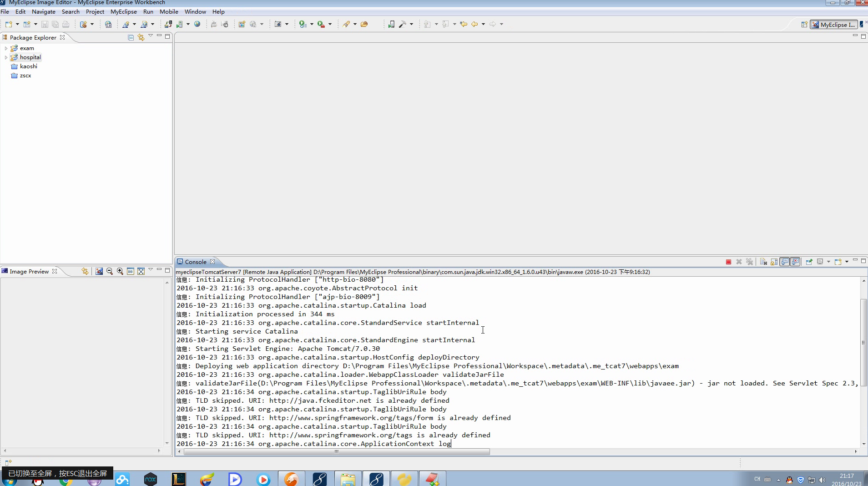Open the file explorer taskbar icon
This screenshot has height=486, width=868.
tap(348, 479)
